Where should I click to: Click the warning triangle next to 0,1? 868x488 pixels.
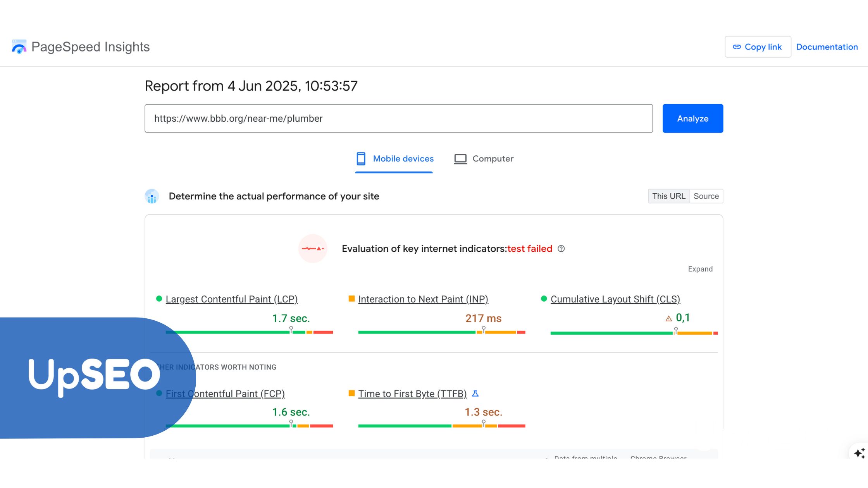(669, 319)
